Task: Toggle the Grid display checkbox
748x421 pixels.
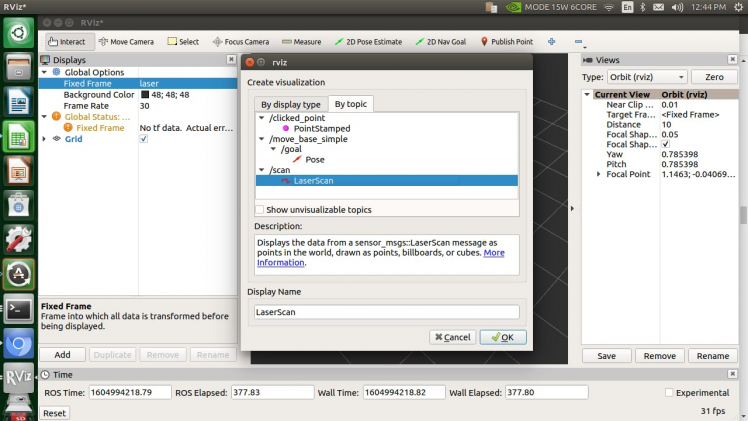Action: click(x=144, y=139)
